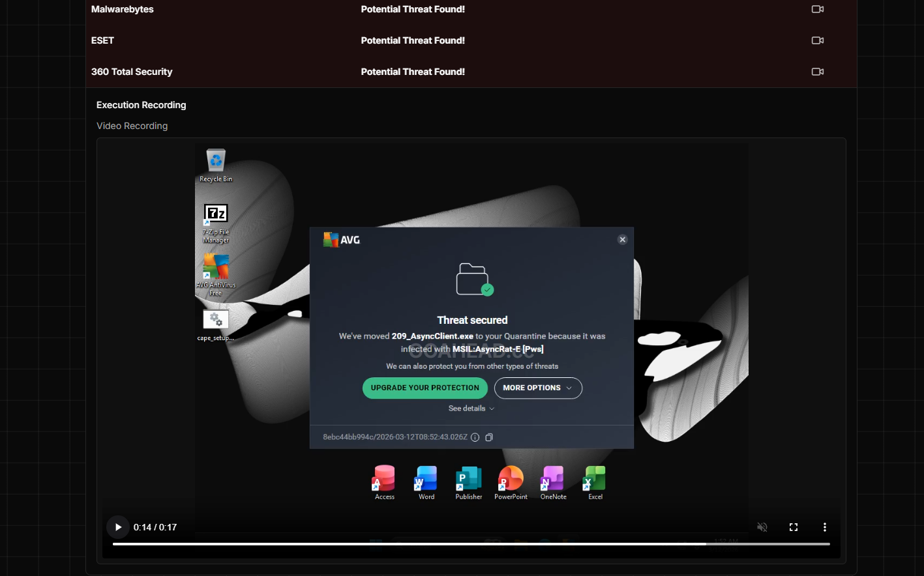Click Upgrade Your Protection button
924x576 pixels.
pos(425,388)
